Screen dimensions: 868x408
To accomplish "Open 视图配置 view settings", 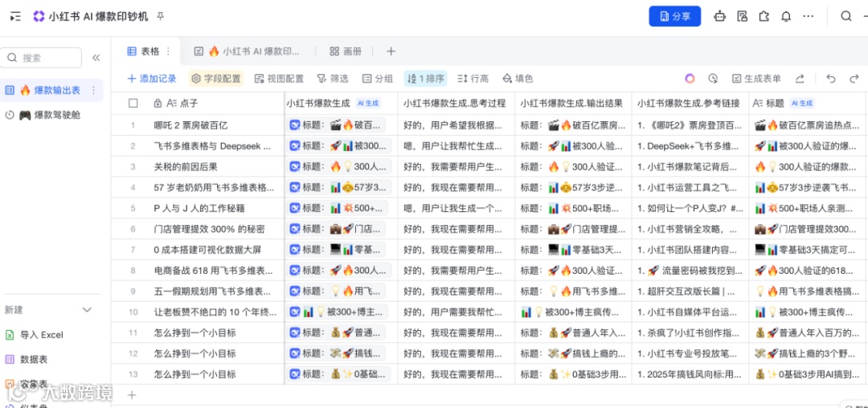I will 279,79.
